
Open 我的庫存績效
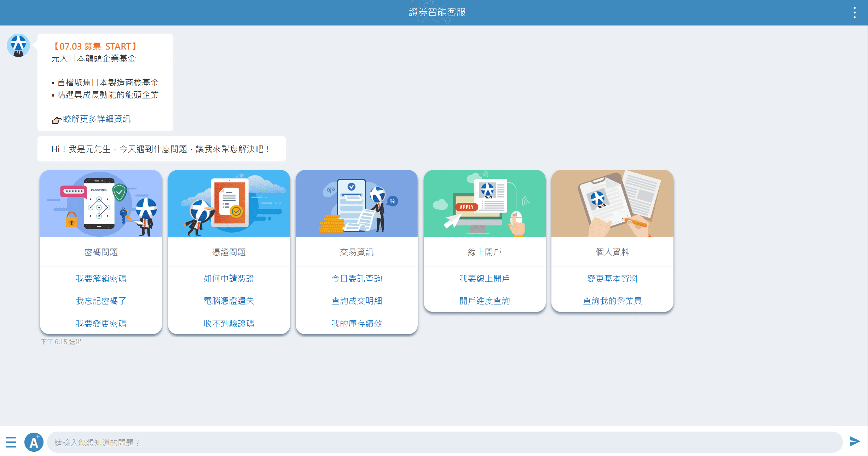(357, 324)
